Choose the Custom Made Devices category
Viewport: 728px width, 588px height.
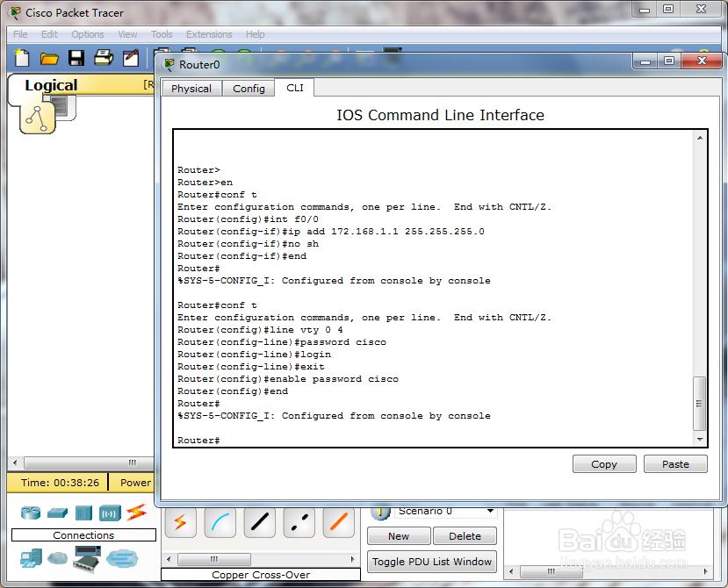[87, 559]
